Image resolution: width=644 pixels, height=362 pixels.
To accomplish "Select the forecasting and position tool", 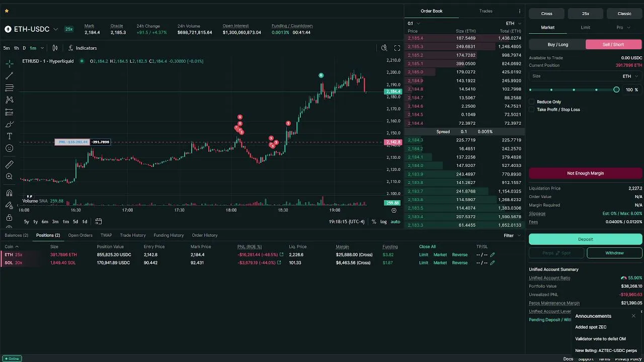I will (x=9, y=112).
